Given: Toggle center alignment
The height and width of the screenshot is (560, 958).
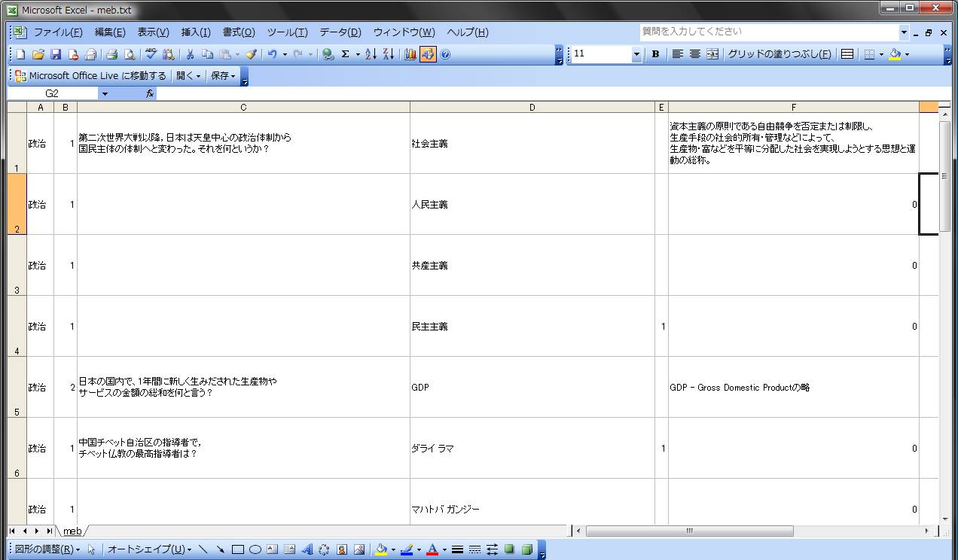Looking at the screenshot, I should [x=695, y=54].
